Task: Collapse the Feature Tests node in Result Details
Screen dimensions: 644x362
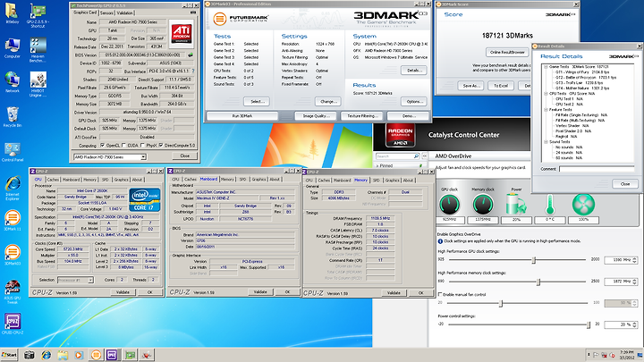Action: [x=546, y=110]
